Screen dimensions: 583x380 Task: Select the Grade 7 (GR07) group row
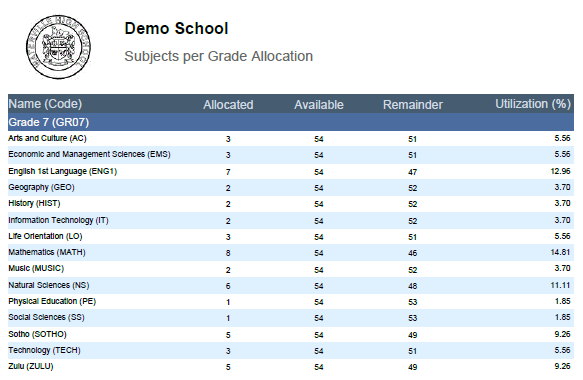[291, 122]
